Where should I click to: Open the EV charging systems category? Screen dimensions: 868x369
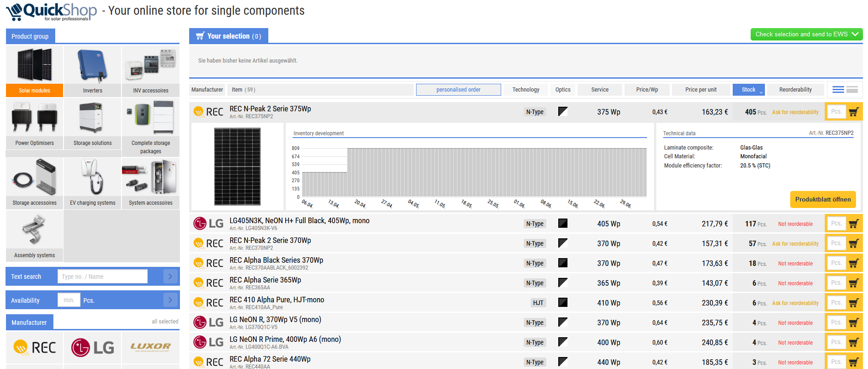point(93,183)
